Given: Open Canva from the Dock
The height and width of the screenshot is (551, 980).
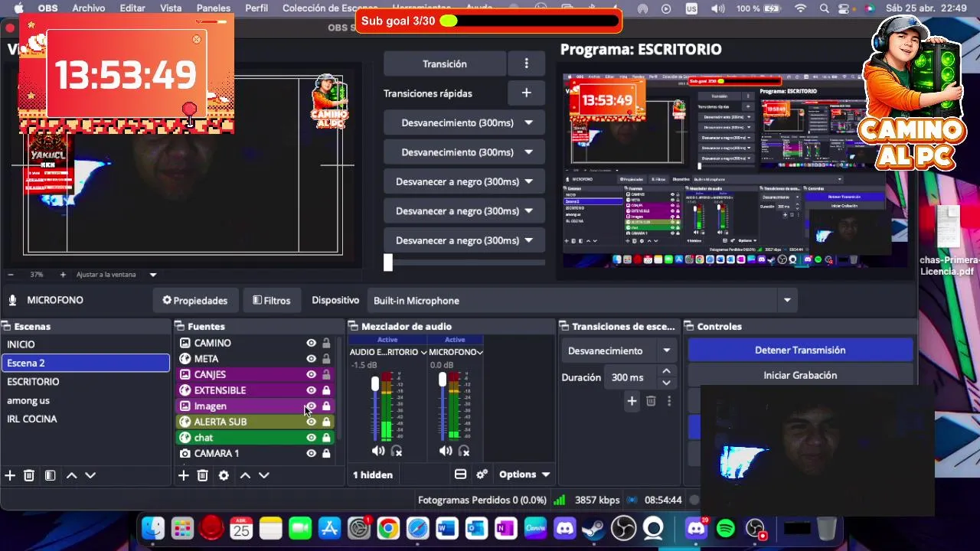Looking at the screenshot, I should (535, 528).
